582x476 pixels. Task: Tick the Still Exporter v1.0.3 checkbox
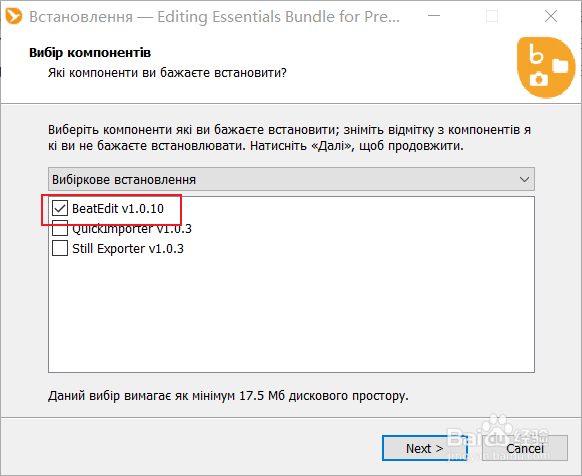click(x=60, y=248)
